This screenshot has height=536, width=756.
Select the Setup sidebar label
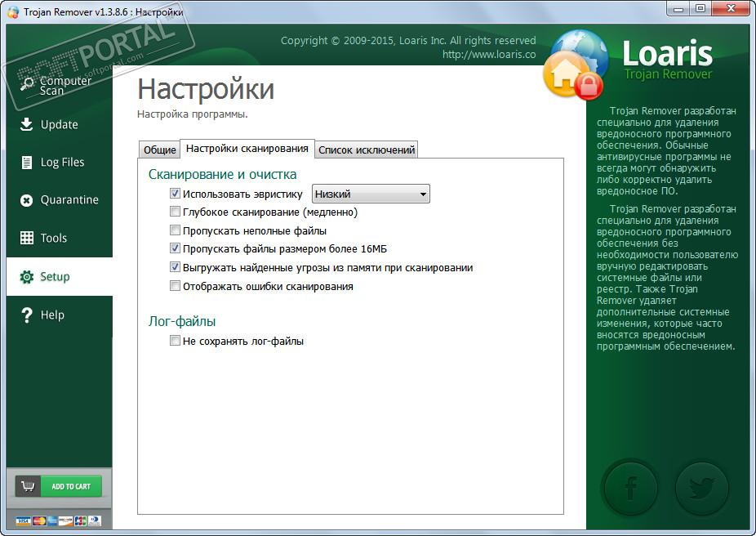55,277
